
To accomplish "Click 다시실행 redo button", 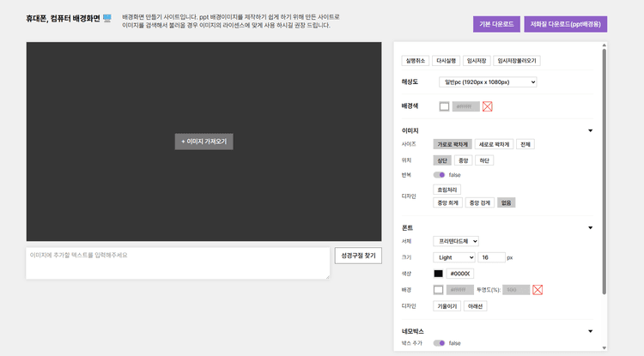I will tap(446, 61).
